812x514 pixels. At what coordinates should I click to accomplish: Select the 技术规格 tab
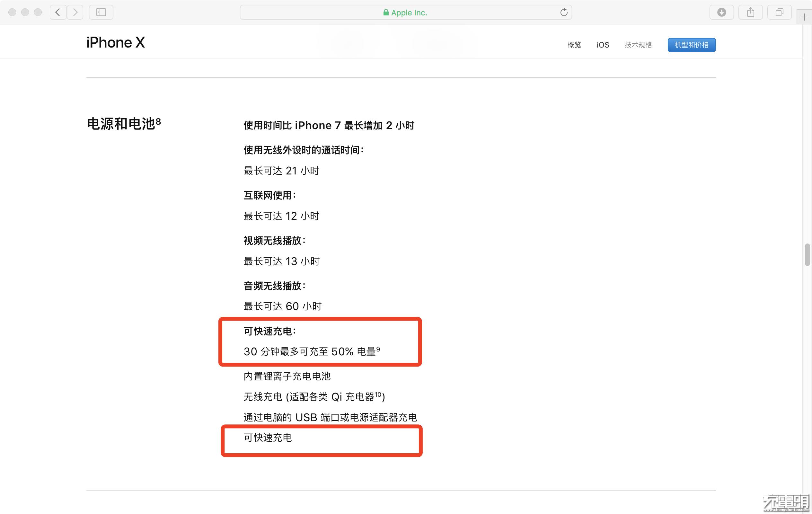638,45
